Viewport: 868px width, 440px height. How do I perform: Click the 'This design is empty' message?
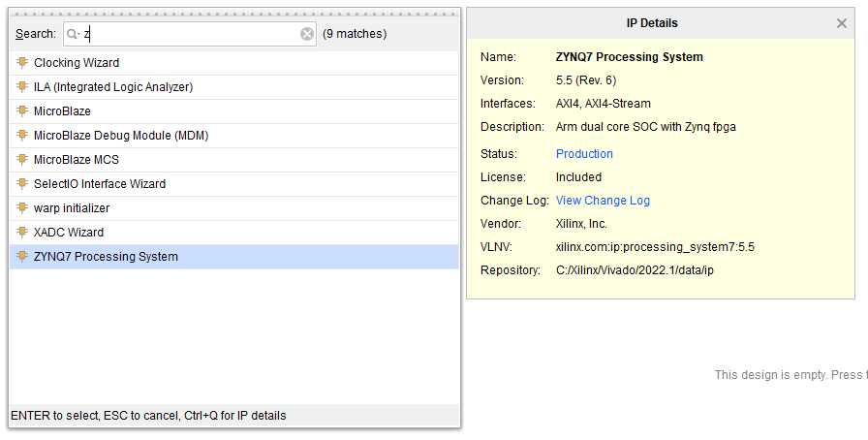(x=791, y=375)
